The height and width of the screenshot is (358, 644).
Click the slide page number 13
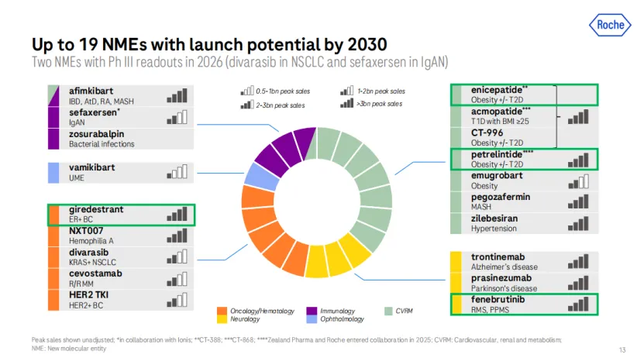click(x=622, y=349)
